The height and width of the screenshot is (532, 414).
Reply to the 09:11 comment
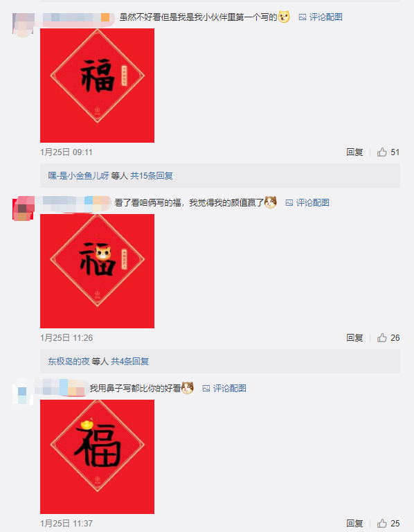click(x=354, y=152)
